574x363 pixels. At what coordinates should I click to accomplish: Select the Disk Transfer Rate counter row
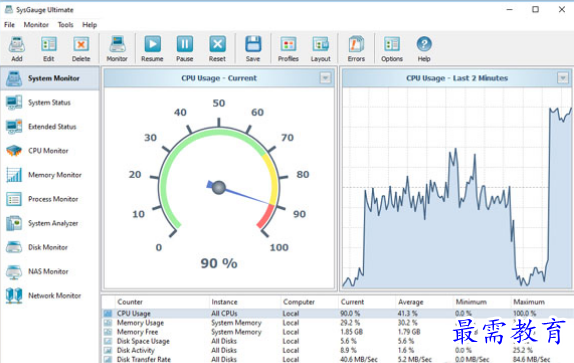(338, 359)
